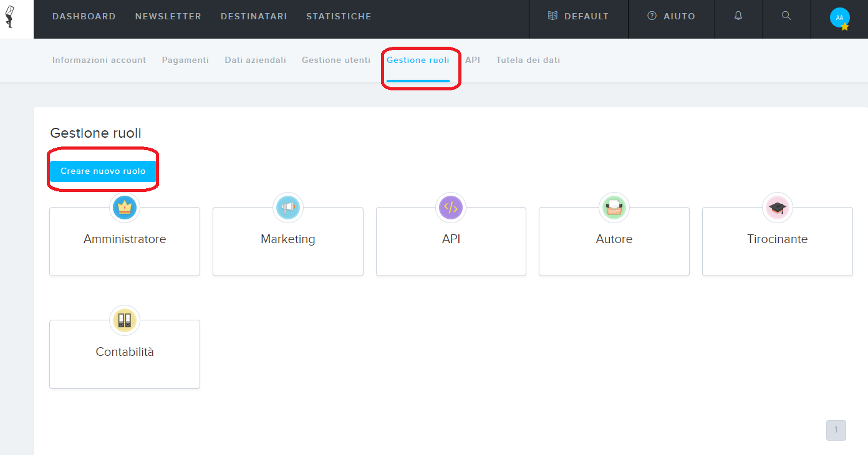
Task: Click the Creare nuovo ruolo button
Action: (103, 171)
